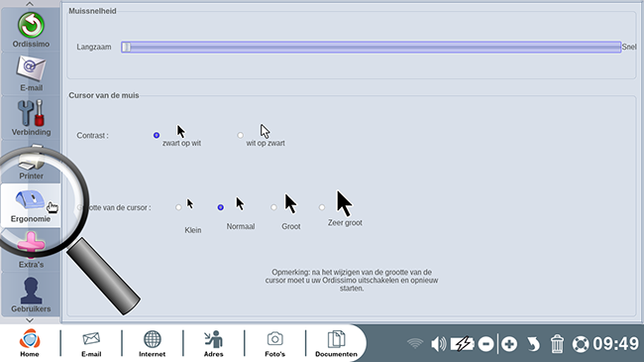Select the Printer settings icon
Viewport: 644px width, 362px height.
point(31,162)
